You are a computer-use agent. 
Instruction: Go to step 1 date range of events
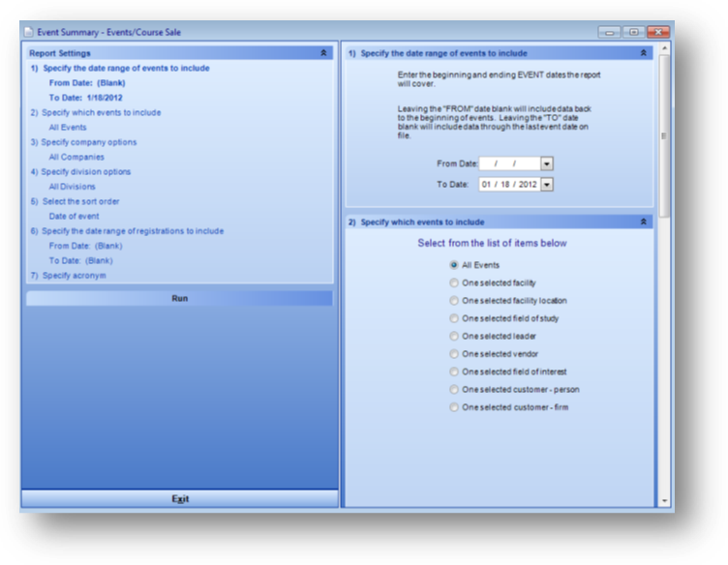click(x=120, y=68)
